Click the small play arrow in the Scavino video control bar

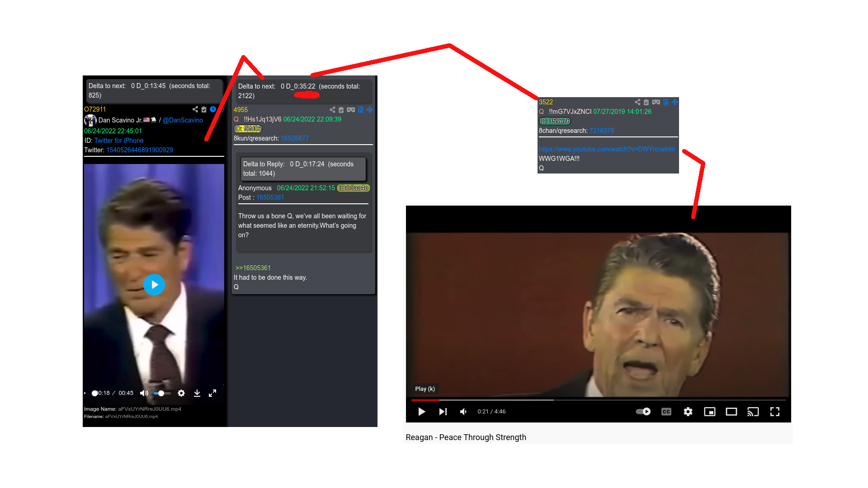[x=85, y=393]
